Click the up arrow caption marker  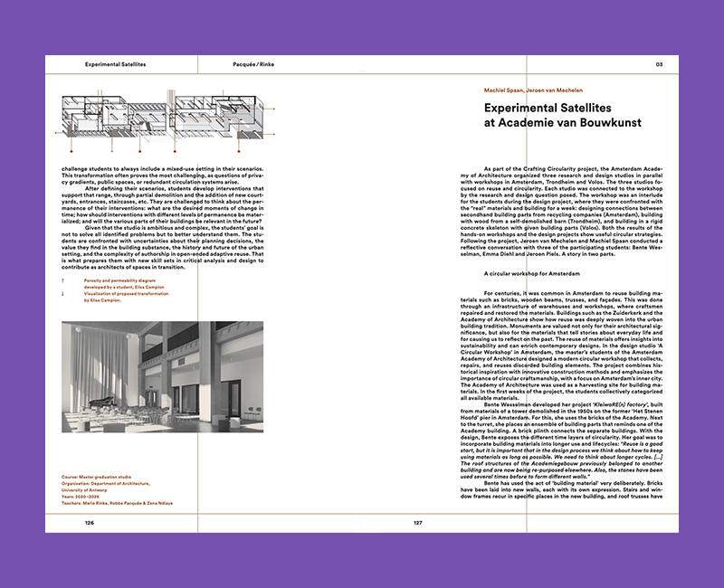coord(62,280)
